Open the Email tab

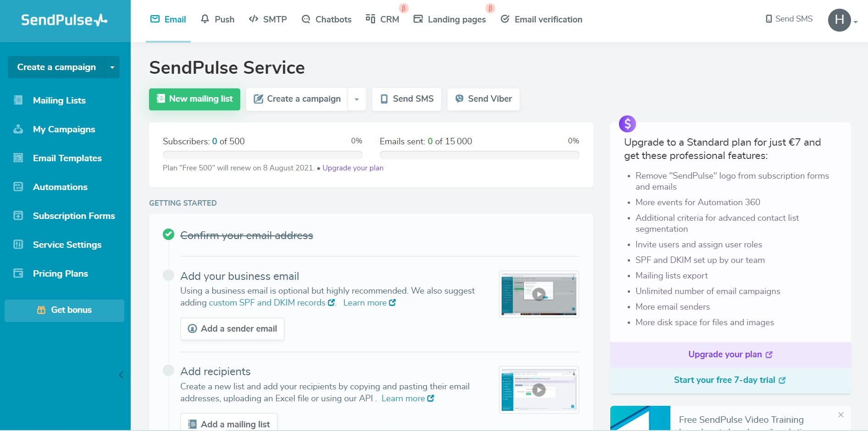pyautogui.click(x=168, y=19)
